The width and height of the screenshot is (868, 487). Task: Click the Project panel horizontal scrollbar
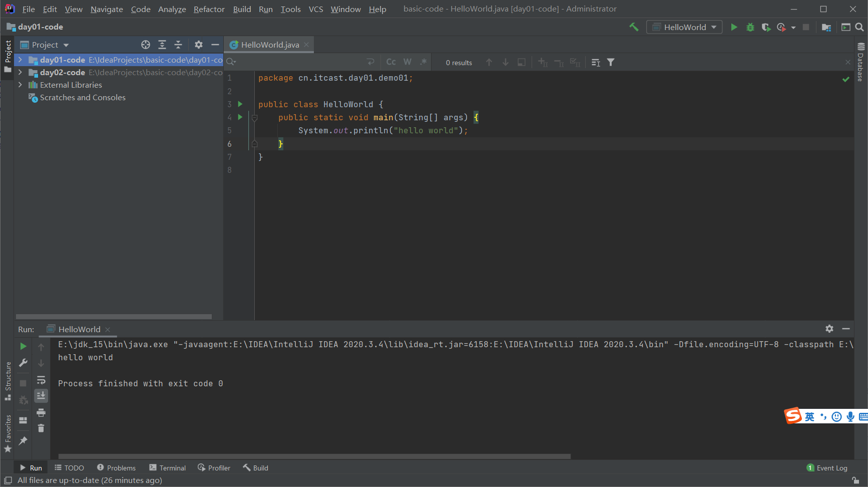pos(114,317)
